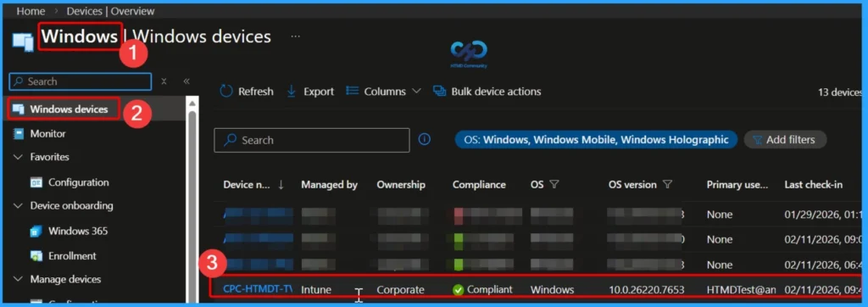Click the Windows devices sidebar icon

[x=19, y=109]
